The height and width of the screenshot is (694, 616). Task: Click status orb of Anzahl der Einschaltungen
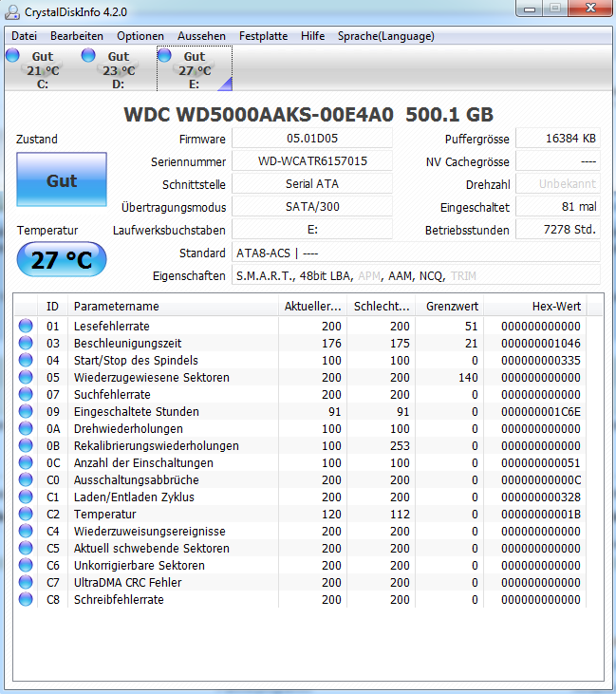(x=26, y=462)
